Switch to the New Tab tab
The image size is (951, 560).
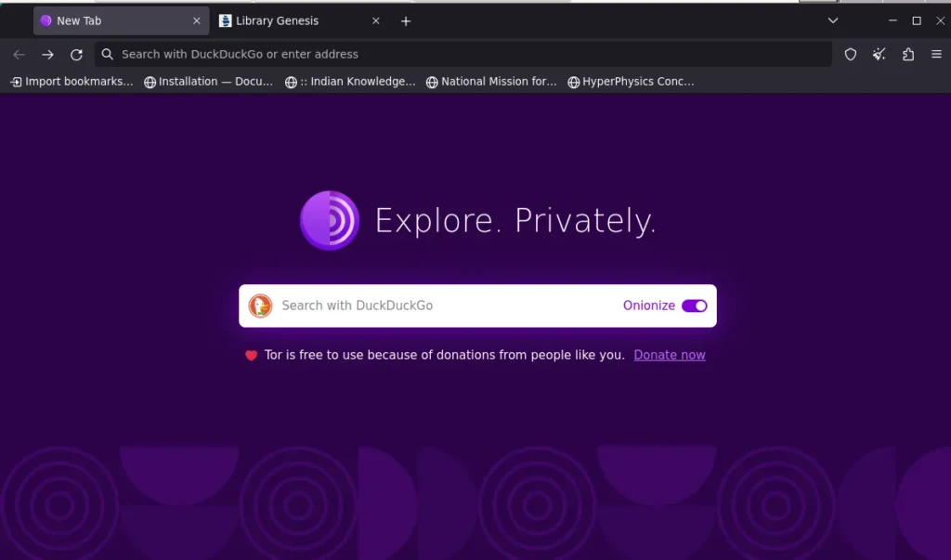(122, 20)
